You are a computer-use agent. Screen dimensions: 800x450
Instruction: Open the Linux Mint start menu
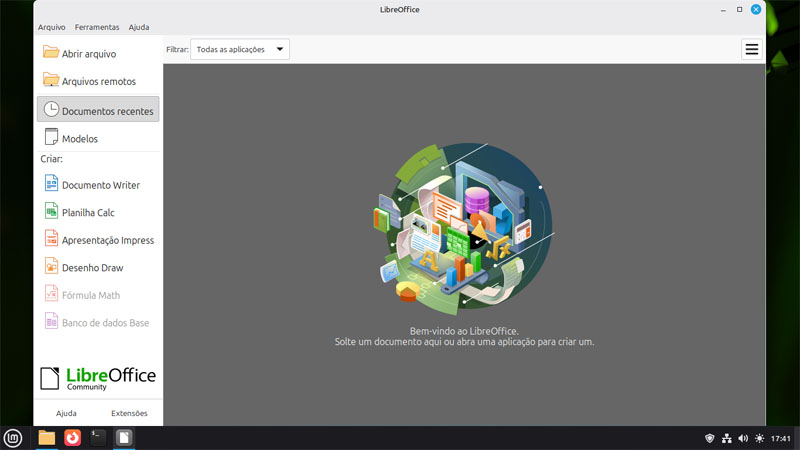[x=13, y=438]
